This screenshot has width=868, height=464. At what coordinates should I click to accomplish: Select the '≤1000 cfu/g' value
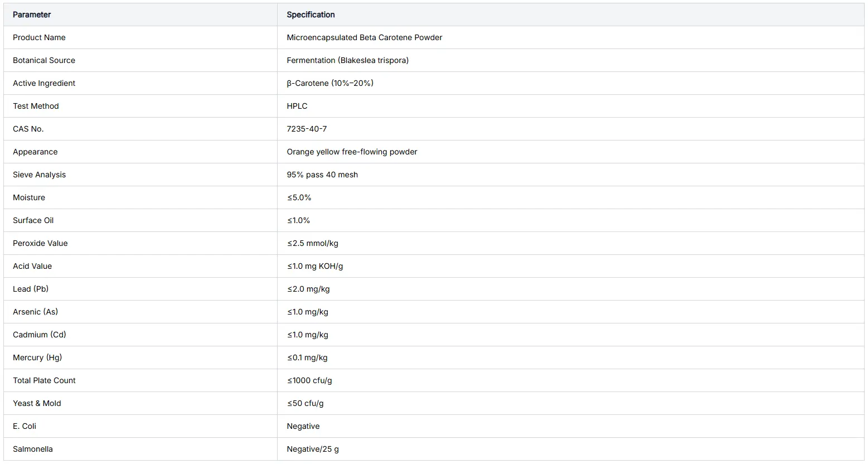click(309, 380)
